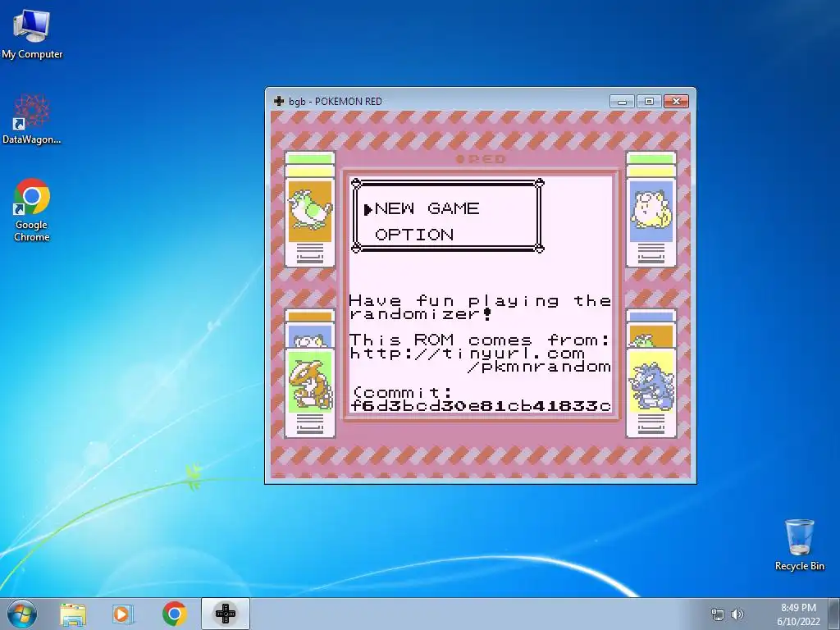Click the RED logo above game screen
Viewport: 840px width, 630px height.
point(481,159)
